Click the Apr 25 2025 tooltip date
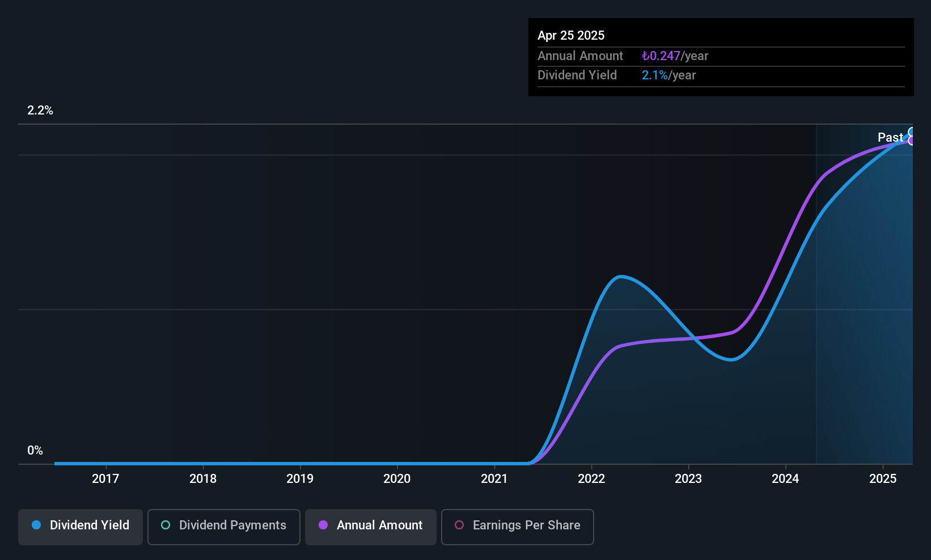This screenshot has height=560, width=931. [571, 35]
